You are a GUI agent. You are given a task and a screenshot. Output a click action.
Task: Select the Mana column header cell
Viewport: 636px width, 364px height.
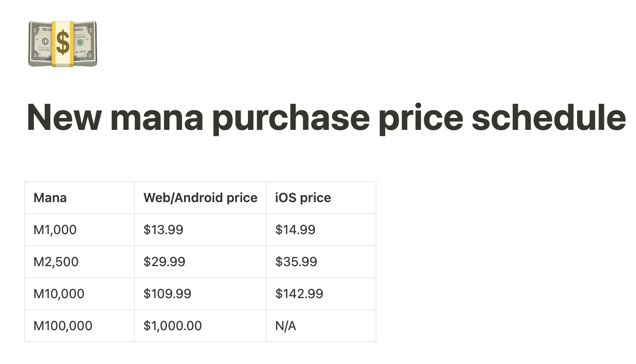[x=80, y=198]
